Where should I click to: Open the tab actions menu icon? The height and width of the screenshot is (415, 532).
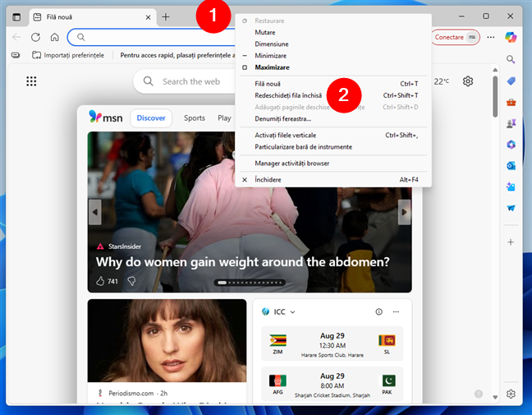[x=16, y=16]
